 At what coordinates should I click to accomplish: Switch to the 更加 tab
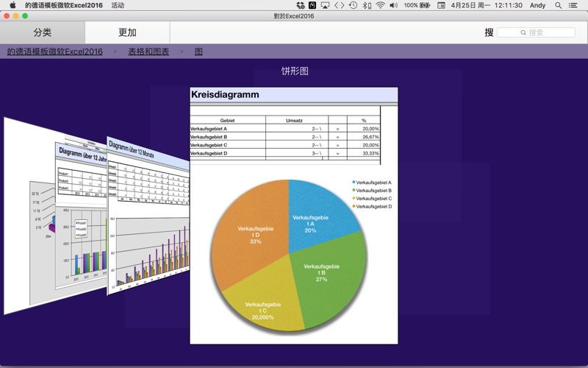(x=127, y=32)
